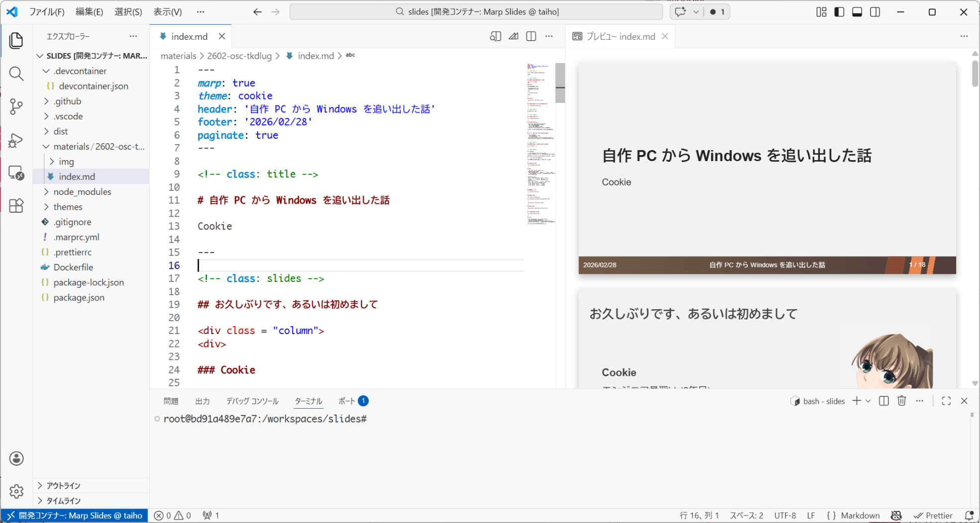Click the Dev Container Marp Slides status button
This screenshot has height=523, width=980.
(75, 516)
